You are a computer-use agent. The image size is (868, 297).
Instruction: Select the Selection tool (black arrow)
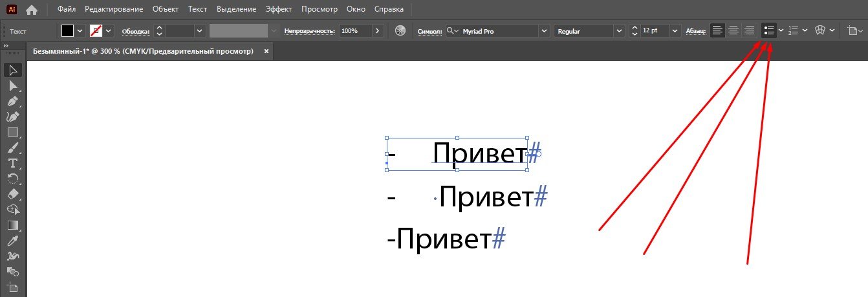12,70
